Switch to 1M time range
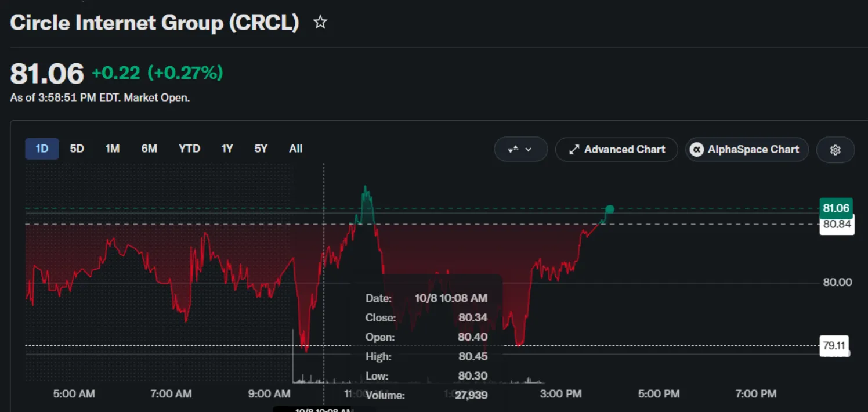This screenshot has width=868, height=412. 113,149
